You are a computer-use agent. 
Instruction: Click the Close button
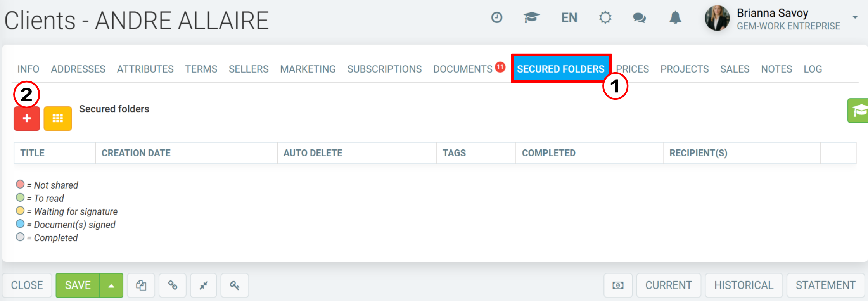click(x=27, y=285)
